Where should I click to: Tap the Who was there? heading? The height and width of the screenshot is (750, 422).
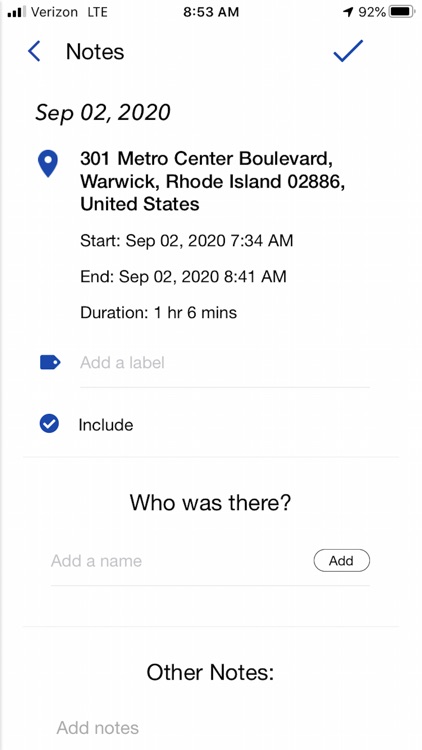[211, 503]
